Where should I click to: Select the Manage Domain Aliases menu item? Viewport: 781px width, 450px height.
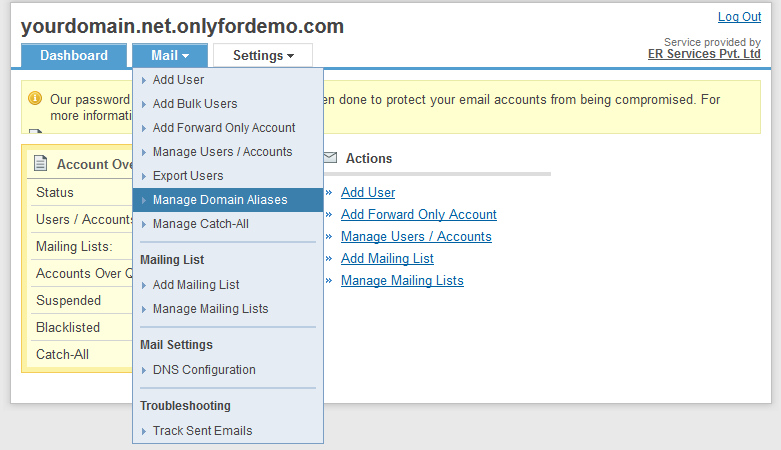click(220, 200)
